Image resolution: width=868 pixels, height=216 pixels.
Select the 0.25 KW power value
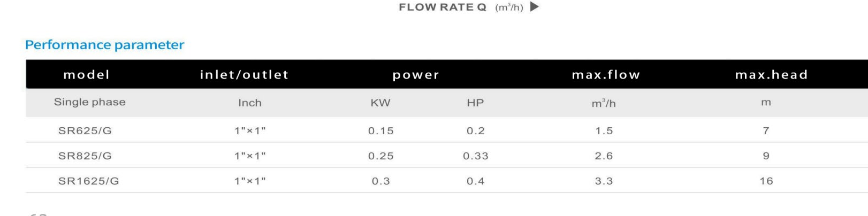click(381, 156)
